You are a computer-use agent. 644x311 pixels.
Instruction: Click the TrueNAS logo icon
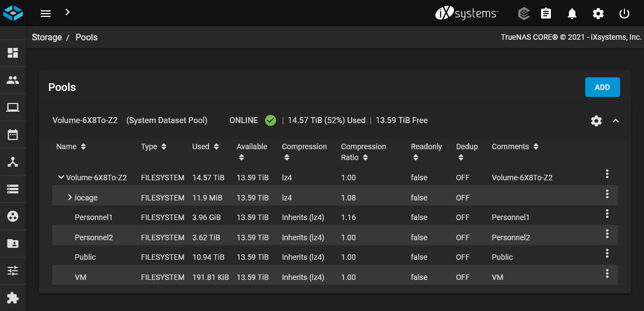click(x=13, y=13)
